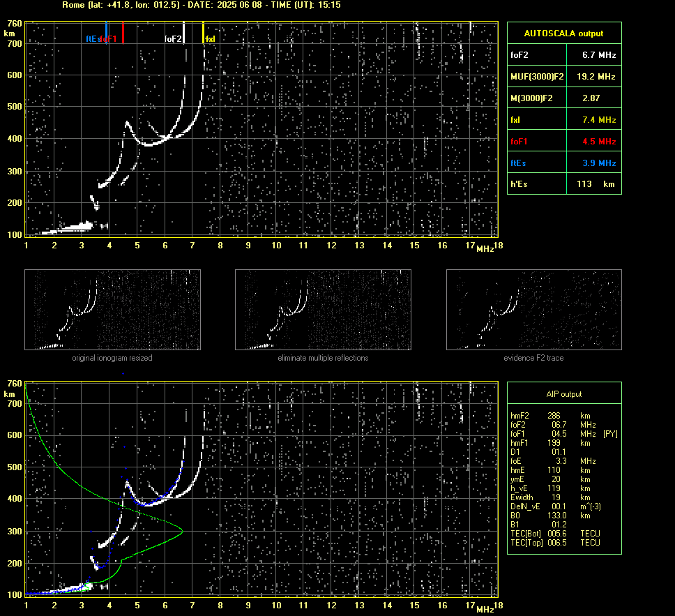Select the MUF(3000)F2 value 19.2 MHz
The height and width of the screenshot is (616, 675).
[596, 76]
